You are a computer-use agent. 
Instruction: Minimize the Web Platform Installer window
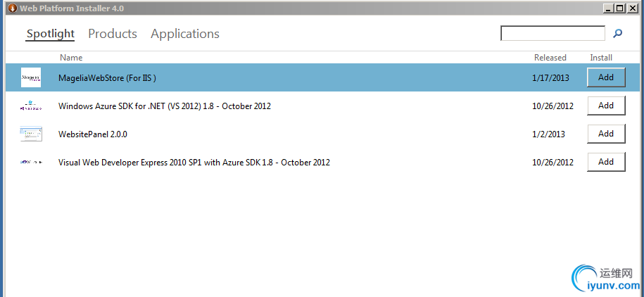pyautogui.click(x=610, y=8)
